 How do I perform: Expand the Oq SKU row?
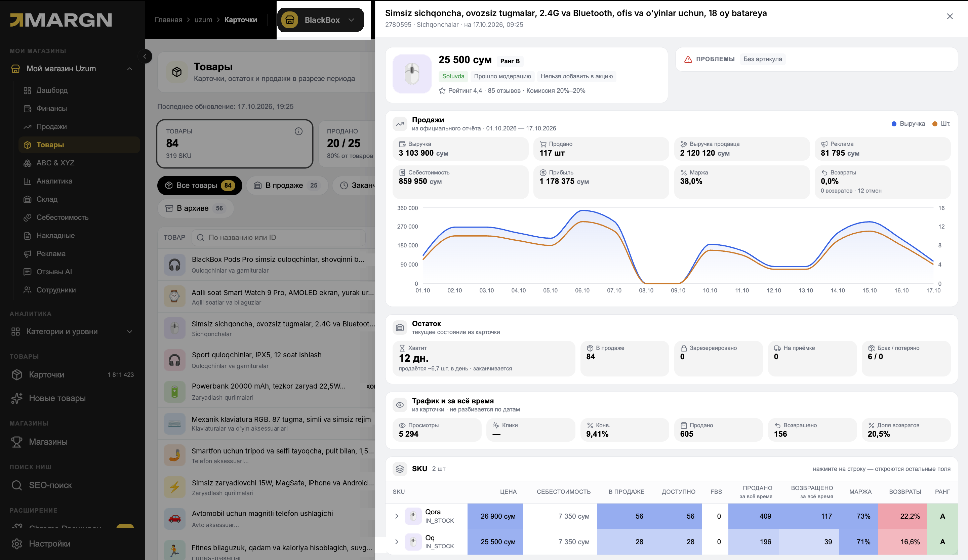[x=396, y=542]
